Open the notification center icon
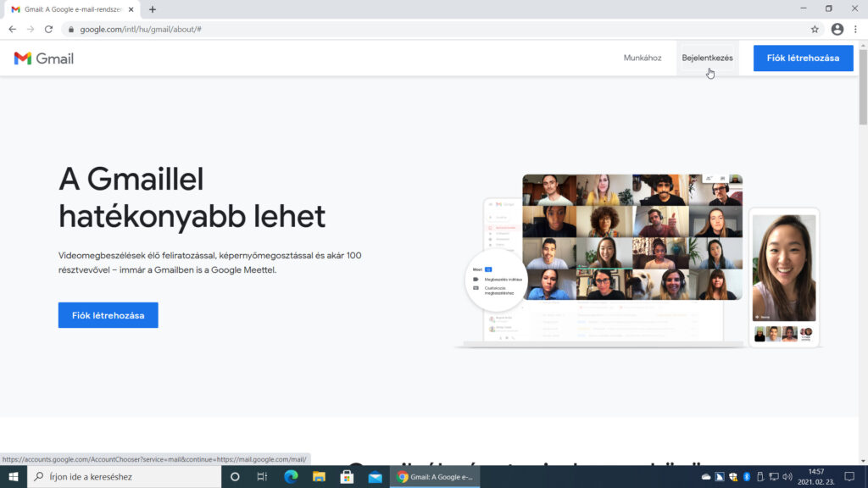Screen dimensions: 868x488 pyautogui.click(x=849, y=476)
